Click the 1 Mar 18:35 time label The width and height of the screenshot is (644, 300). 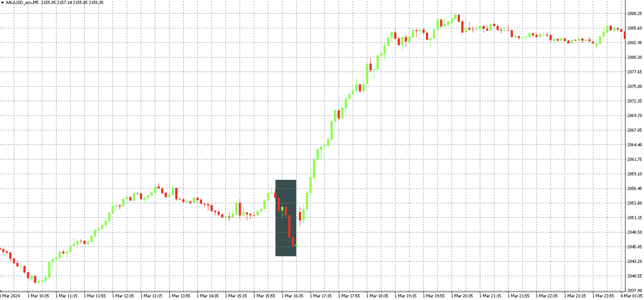pyautogui.click(x=377, y=296)
